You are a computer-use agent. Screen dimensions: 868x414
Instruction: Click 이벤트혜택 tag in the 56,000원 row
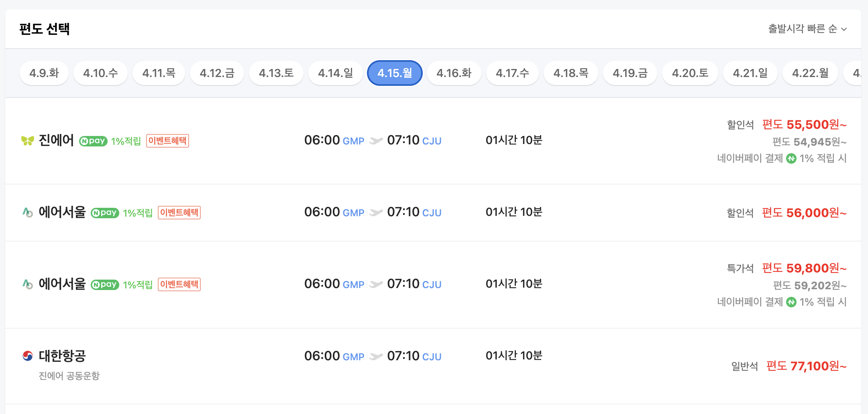point(179,213)
